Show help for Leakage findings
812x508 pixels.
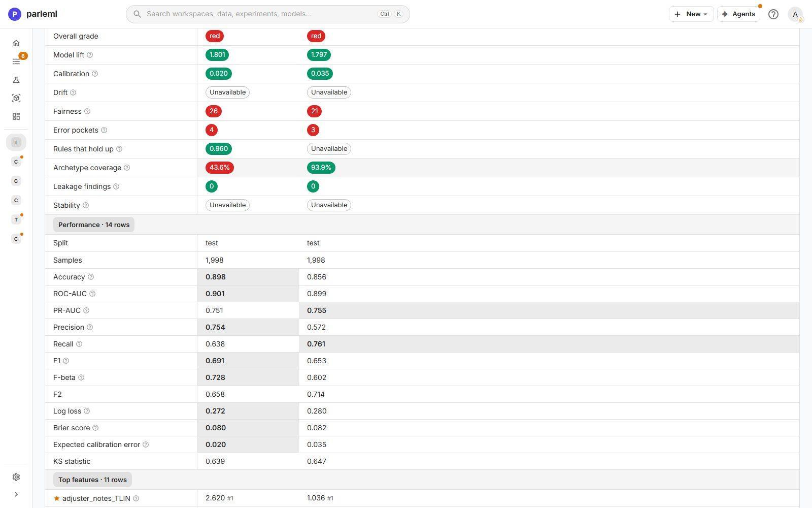point(116,186)
